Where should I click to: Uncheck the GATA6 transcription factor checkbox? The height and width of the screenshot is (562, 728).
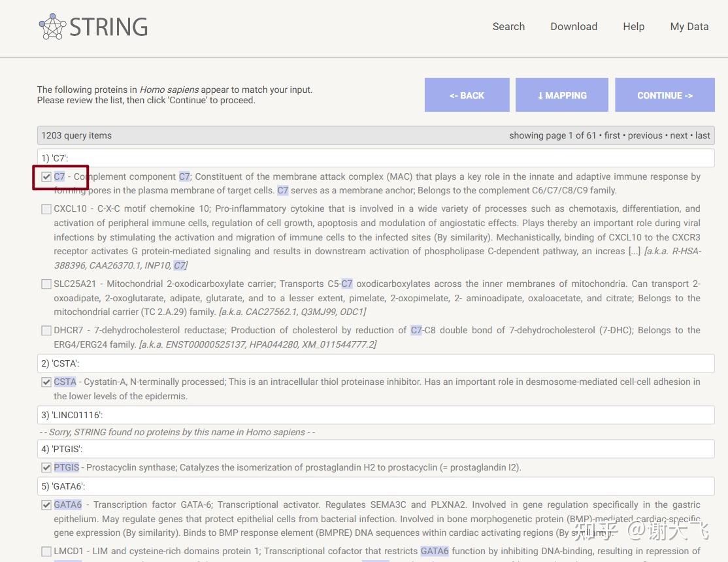pyautogui.click(x=46, y=505)
